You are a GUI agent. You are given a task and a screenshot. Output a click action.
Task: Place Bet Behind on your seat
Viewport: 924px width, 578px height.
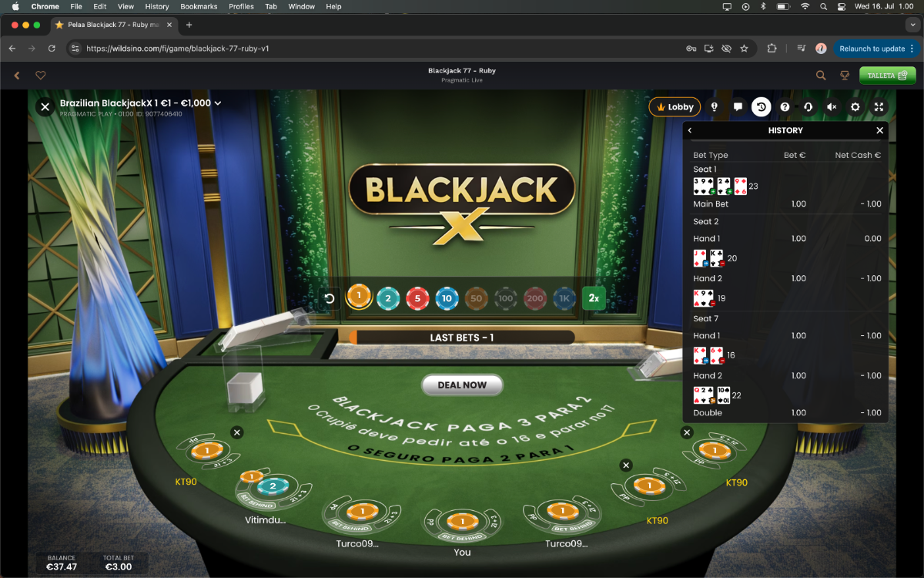tap(461, 537)
